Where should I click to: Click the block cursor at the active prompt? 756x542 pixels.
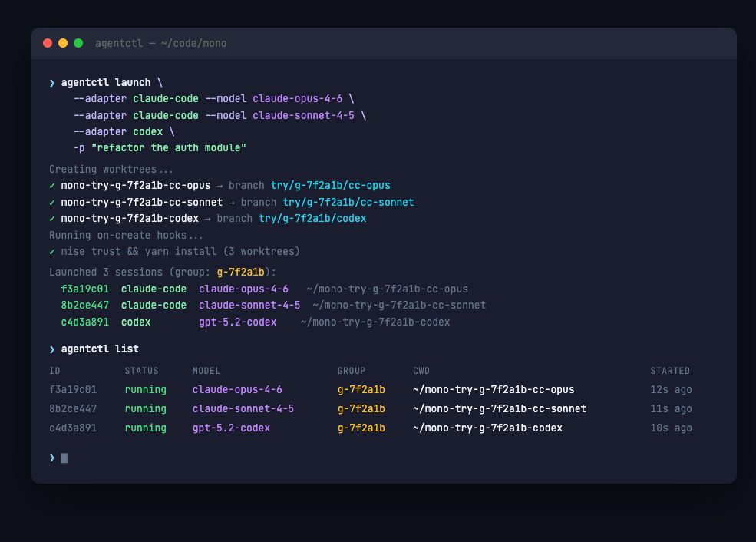tap(64, 458)
